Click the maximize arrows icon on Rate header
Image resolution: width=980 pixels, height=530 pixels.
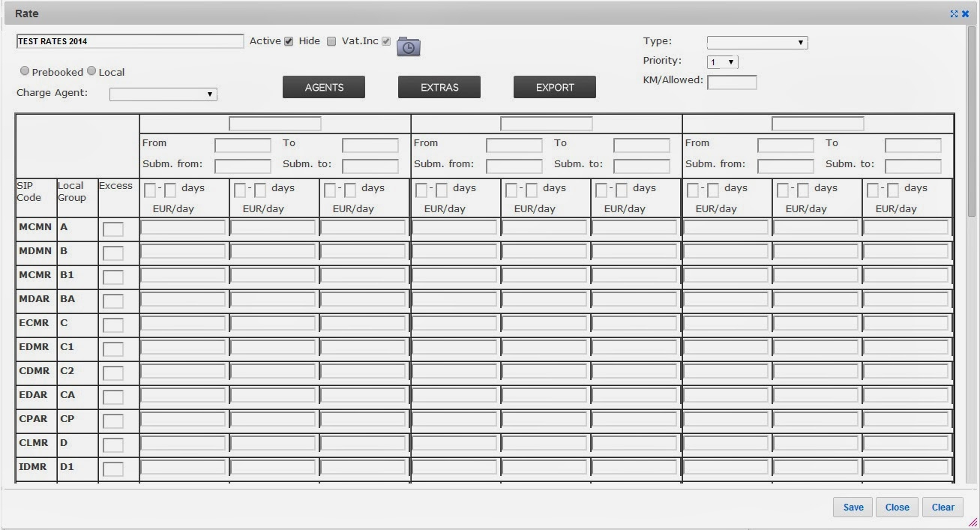954,13
